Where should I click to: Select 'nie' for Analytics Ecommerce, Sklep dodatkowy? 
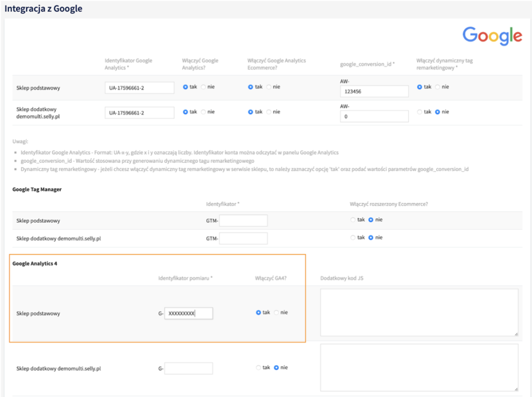[x=269, y=112]
